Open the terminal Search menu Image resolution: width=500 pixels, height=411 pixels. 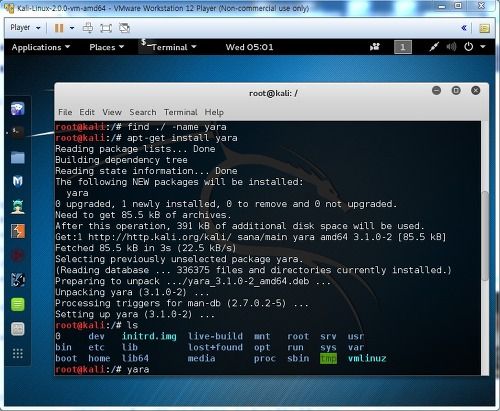143,112
